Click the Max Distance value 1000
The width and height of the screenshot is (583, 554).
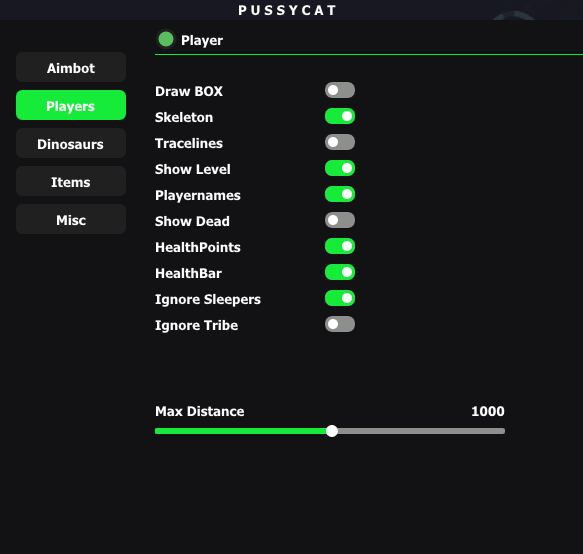coord(487,411)
